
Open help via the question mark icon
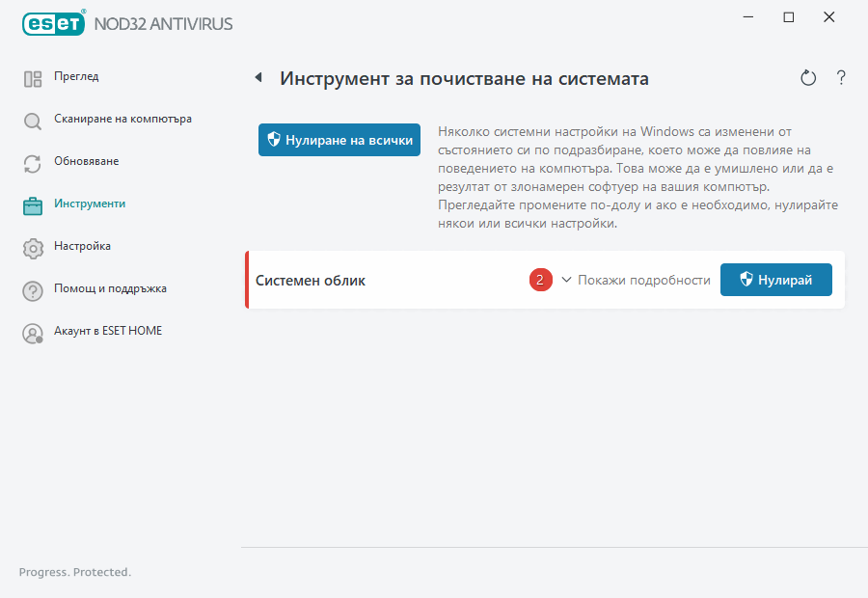841,78
